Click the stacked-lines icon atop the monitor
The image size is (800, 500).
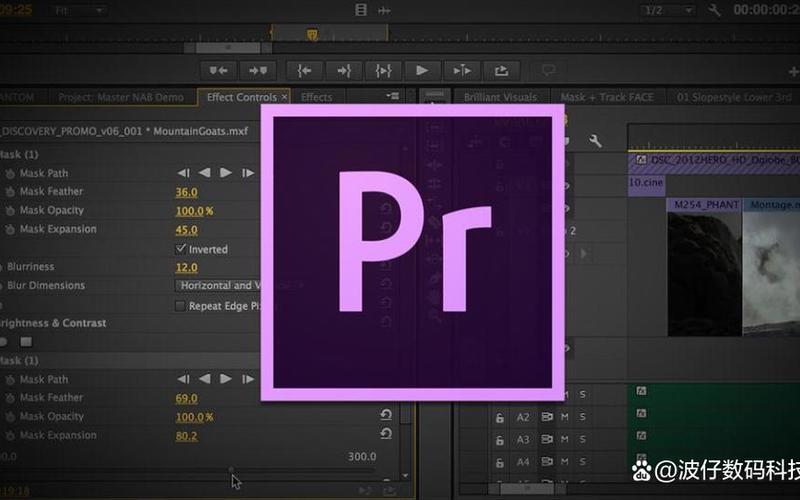tap(361, 10)
